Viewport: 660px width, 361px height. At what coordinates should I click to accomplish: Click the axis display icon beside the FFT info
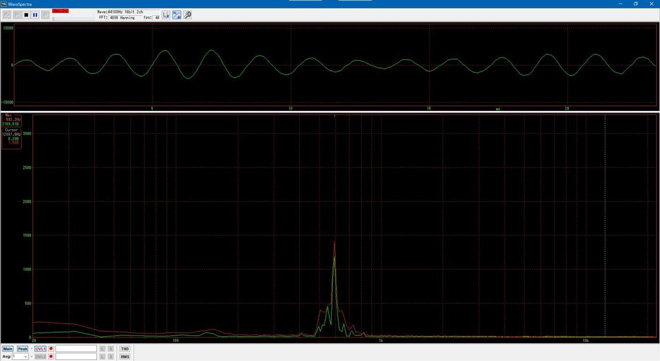click(166, 15)
